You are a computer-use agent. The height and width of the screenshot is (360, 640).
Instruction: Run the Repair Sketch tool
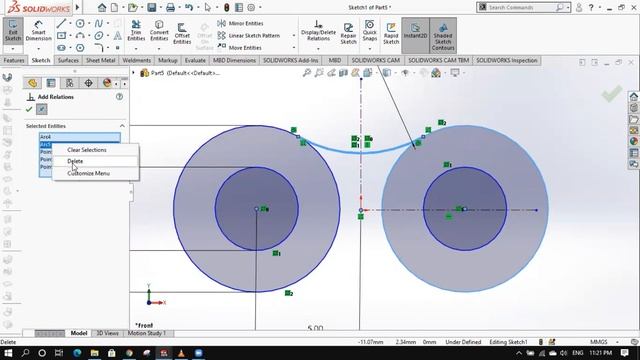348,33
